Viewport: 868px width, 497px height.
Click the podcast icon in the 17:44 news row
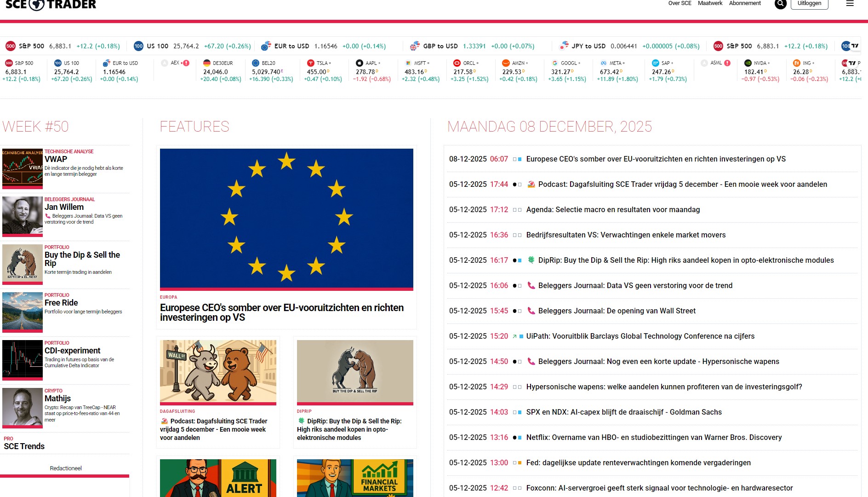[x=531, y=185]
